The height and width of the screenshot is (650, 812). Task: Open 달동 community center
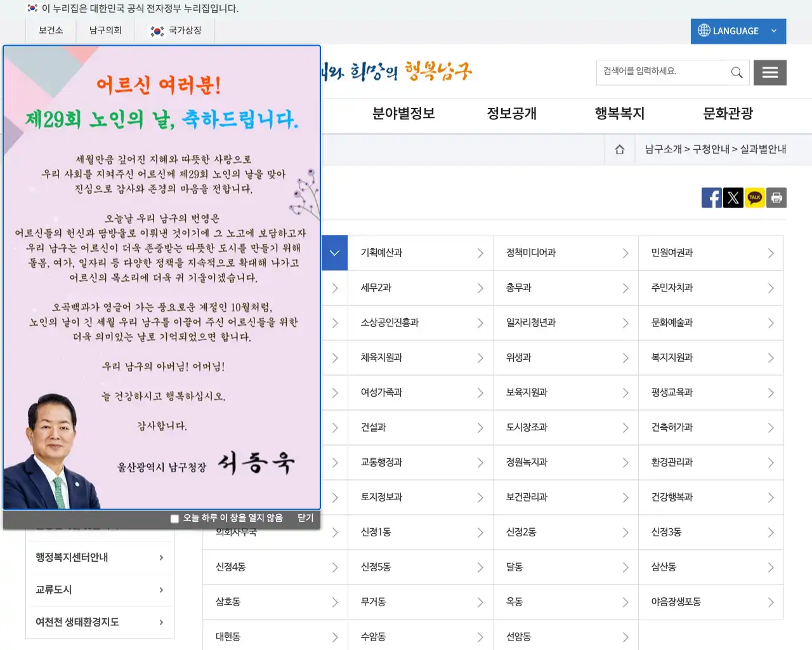point(566,567)
